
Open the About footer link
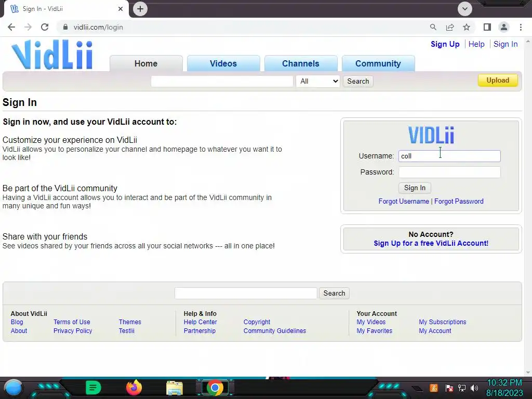[x=19, y=331]
